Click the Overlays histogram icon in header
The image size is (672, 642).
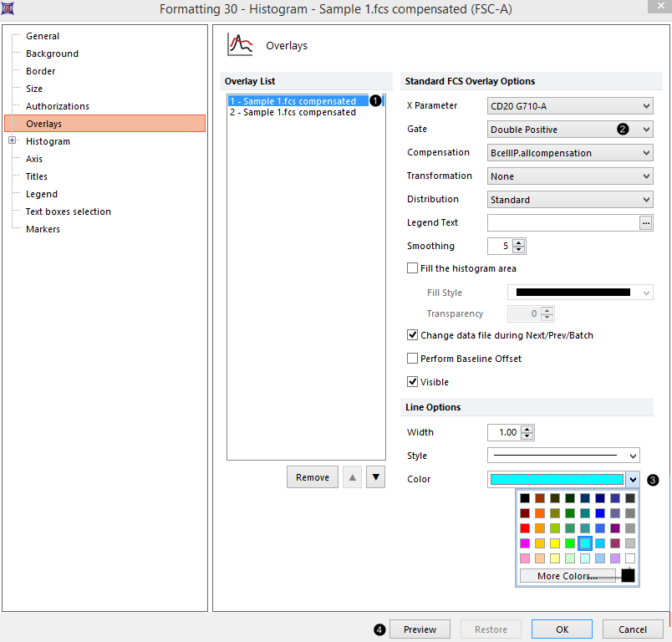tap(241, 45)
